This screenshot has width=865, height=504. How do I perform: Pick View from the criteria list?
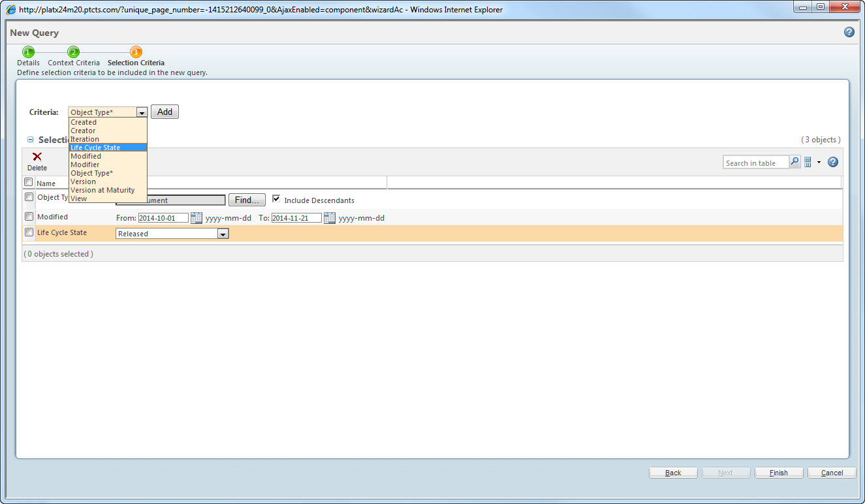[x=108, y=198]
